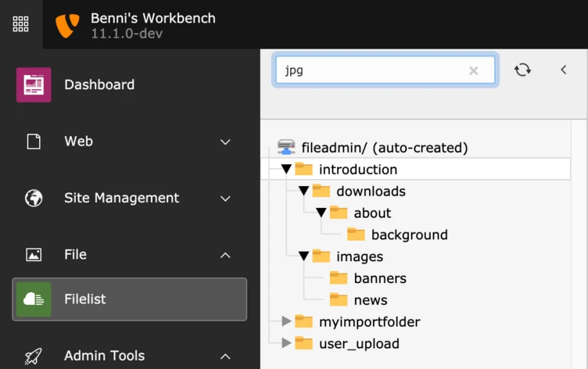Collapse the introduction folder node
This screenshot has height=369, width=588.
pos(286,169)
